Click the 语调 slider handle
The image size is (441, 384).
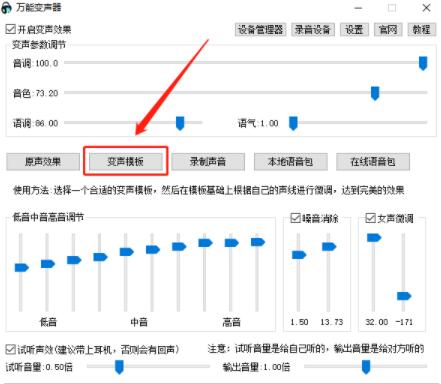pos(180,123)
